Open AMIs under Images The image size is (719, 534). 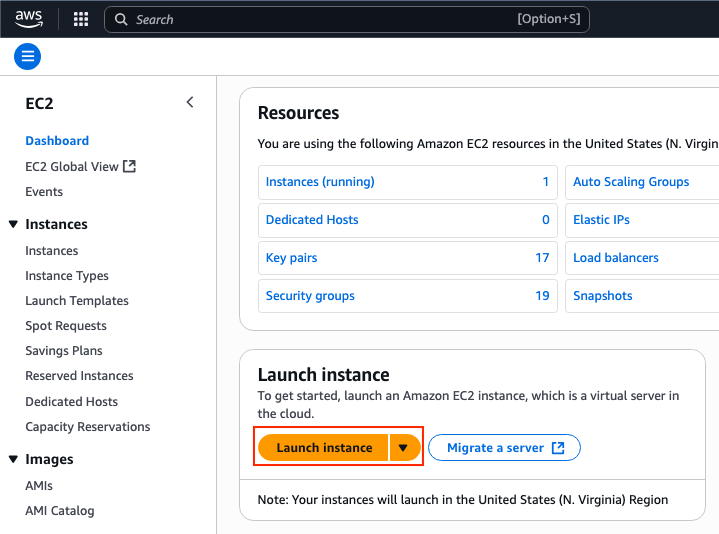39,486
